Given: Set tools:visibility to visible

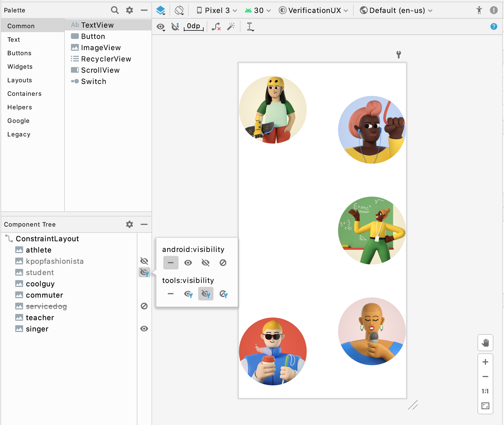Looking at the screenshot, I should click(x=188, y=294).
